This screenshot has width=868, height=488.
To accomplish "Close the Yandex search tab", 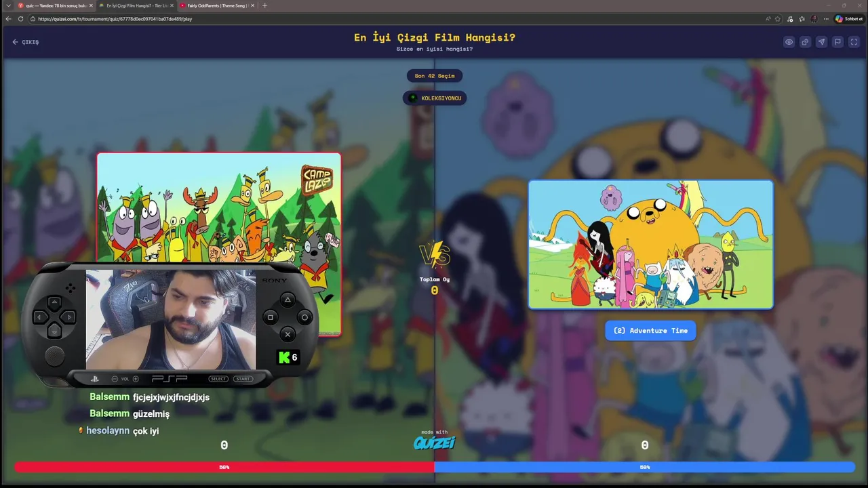I will 91,5.
